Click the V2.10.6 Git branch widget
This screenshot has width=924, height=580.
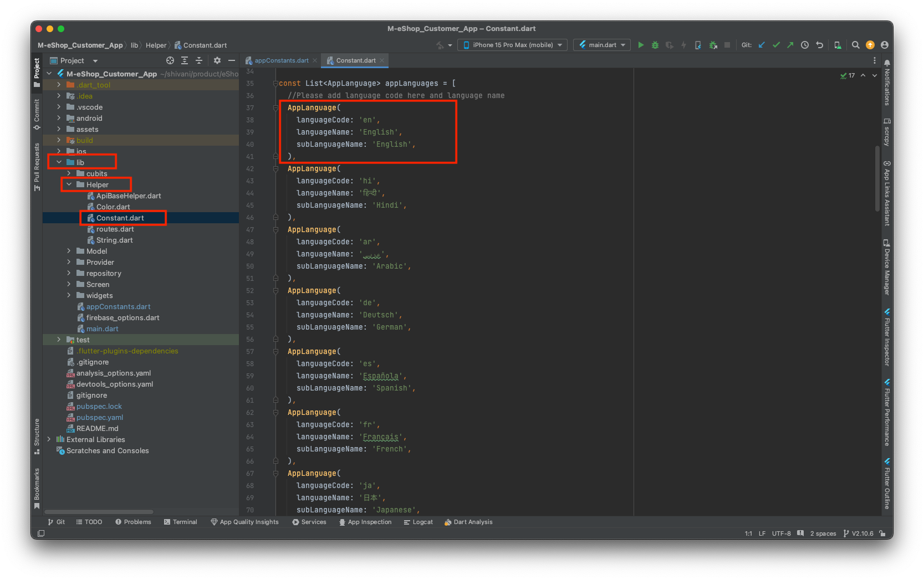click(859, 533)
